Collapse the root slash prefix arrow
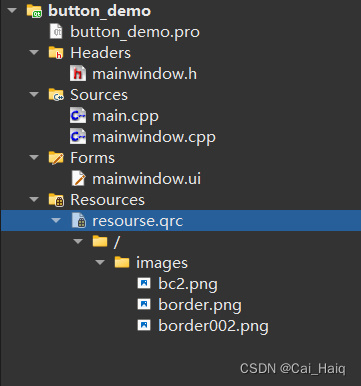This screenshot has width=361, height=386. [x=78, y=241]
